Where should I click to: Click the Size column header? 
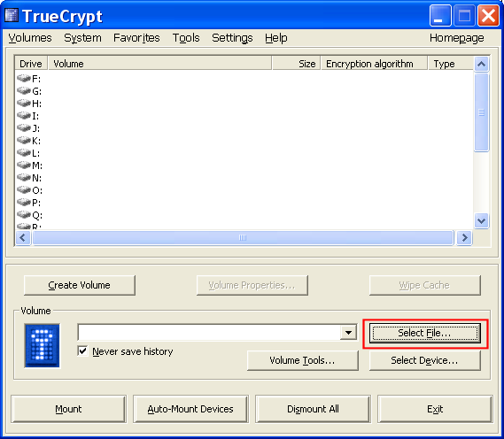pyautogui.click(x=296, y=63)
